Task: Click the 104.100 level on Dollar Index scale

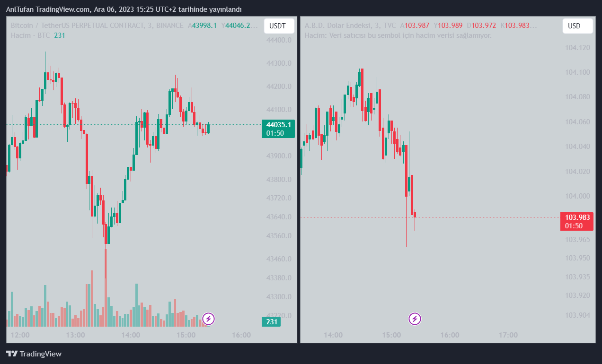Action: point(577,72)
